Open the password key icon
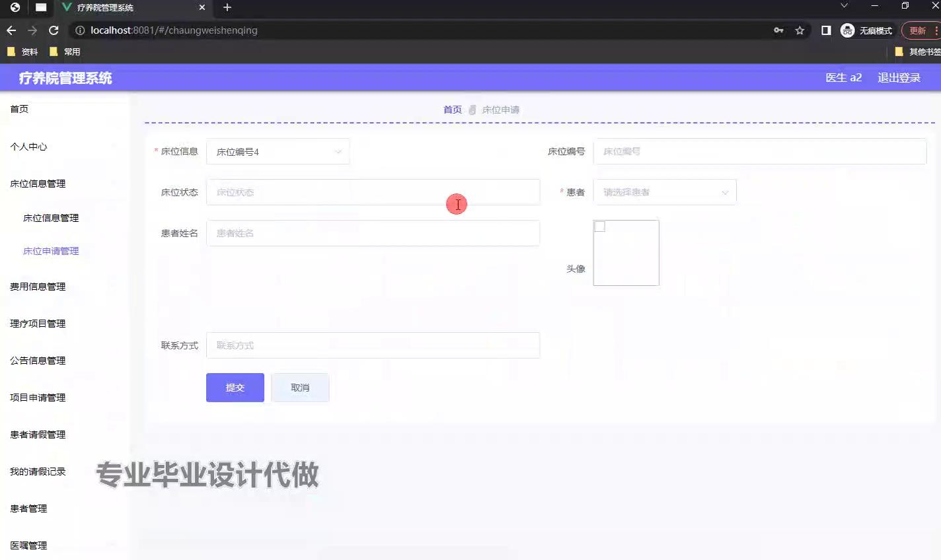Screen dimensions: 941x560 (778, 30)
